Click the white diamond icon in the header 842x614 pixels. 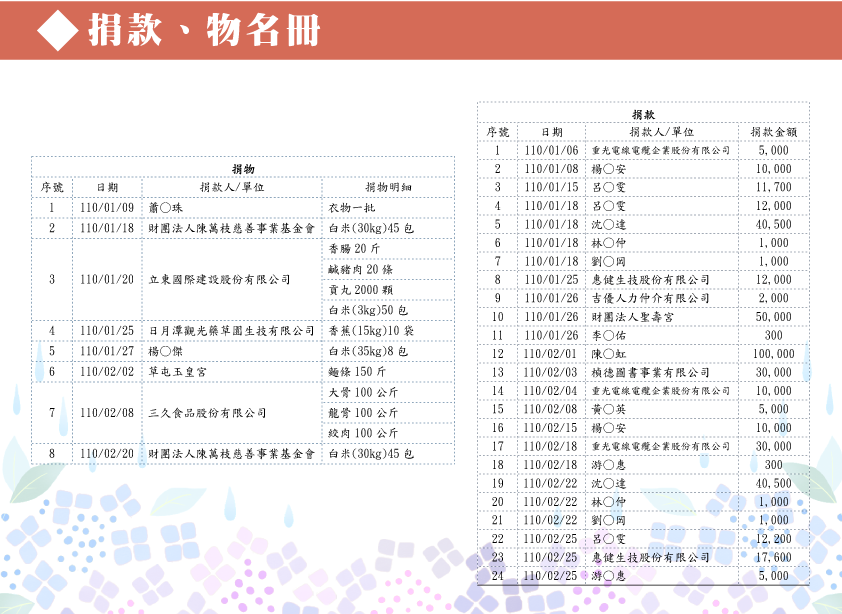click(x=57, y=31)
